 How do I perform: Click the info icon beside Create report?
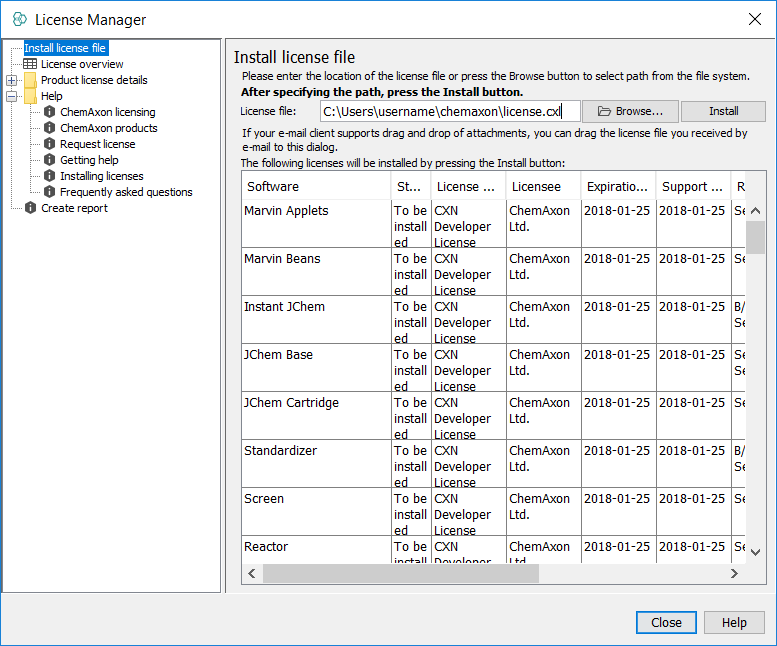(30, 208)
